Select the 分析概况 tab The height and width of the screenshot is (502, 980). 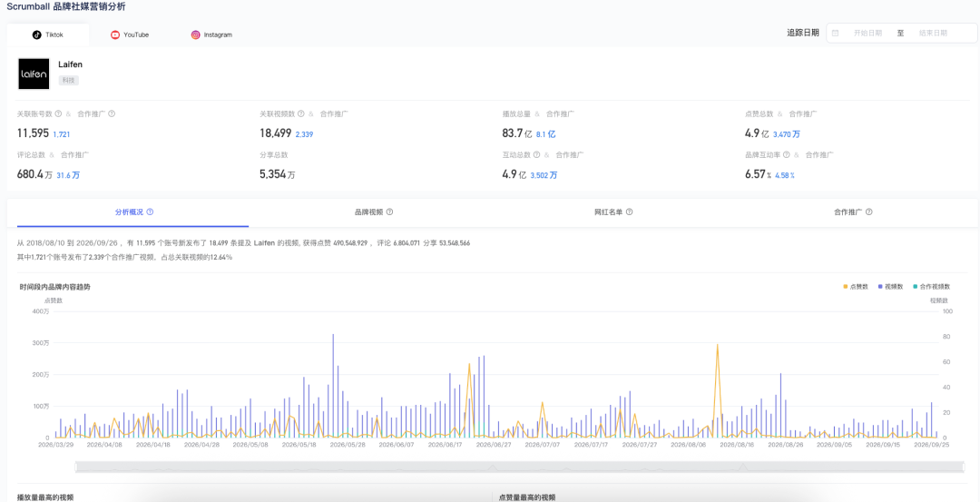pyautogui.click(x=133, y=212)
